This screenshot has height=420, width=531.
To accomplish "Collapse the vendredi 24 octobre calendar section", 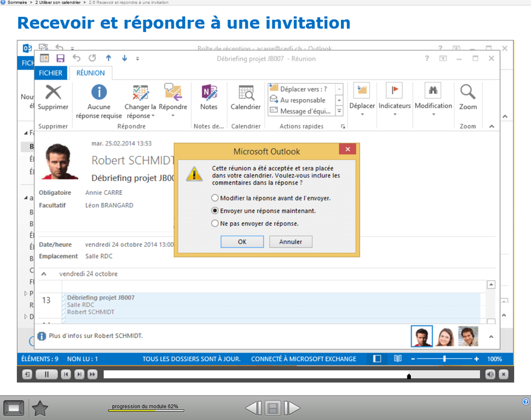I will click(x=43, y=274).
